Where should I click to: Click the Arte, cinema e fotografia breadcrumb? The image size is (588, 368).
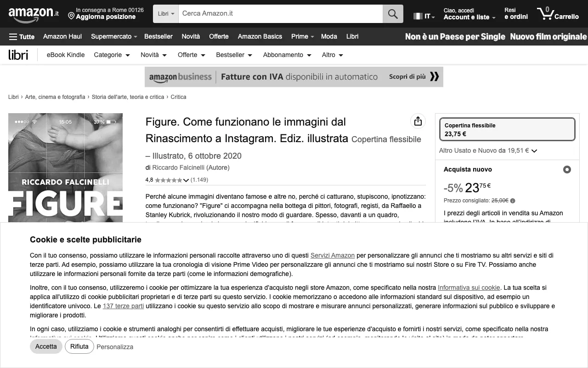click(x=55, y=97)
